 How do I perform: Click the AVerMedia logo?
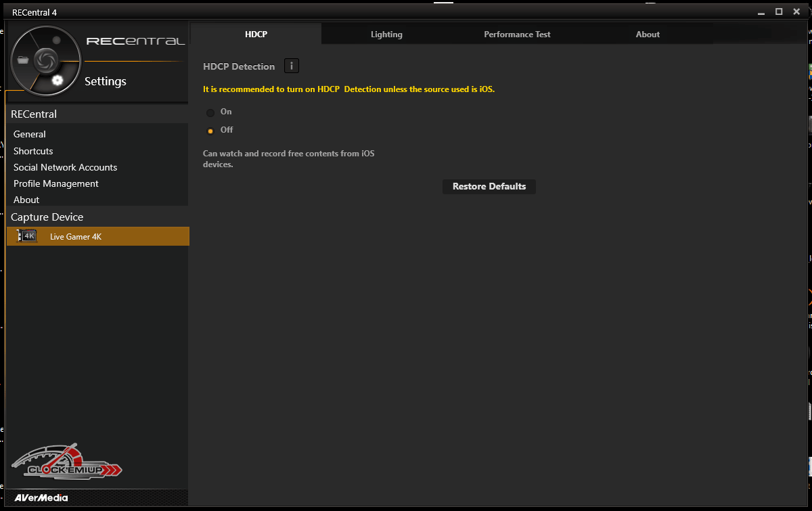pos(41,497)
